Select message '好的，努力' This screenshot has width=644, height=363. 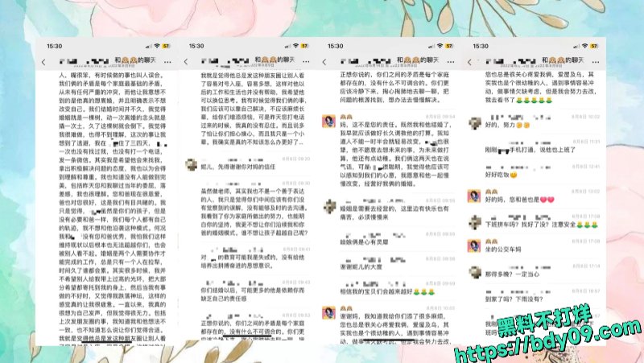(508, 125)
